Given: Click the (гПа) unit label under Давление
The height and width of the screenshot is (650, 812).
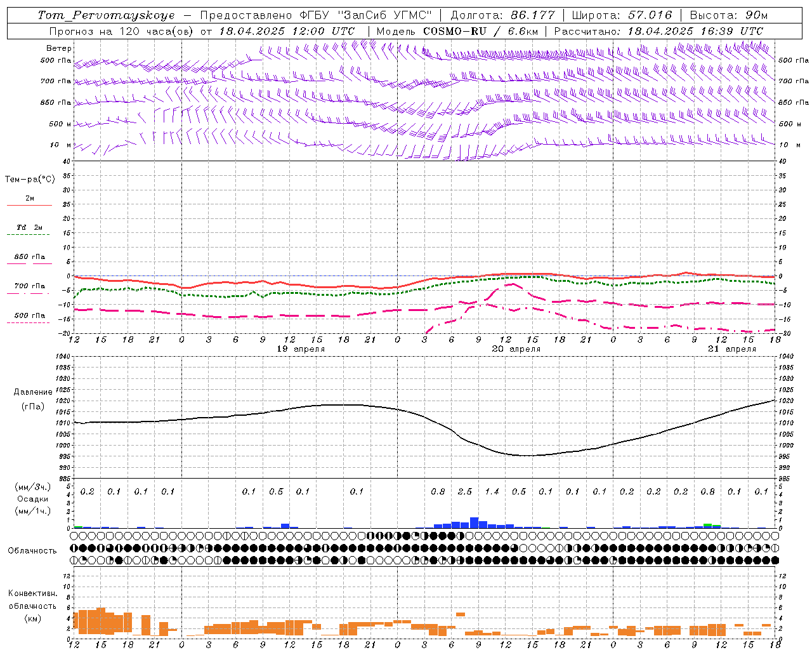Looking at the screenshot, I should coord(33,407).
